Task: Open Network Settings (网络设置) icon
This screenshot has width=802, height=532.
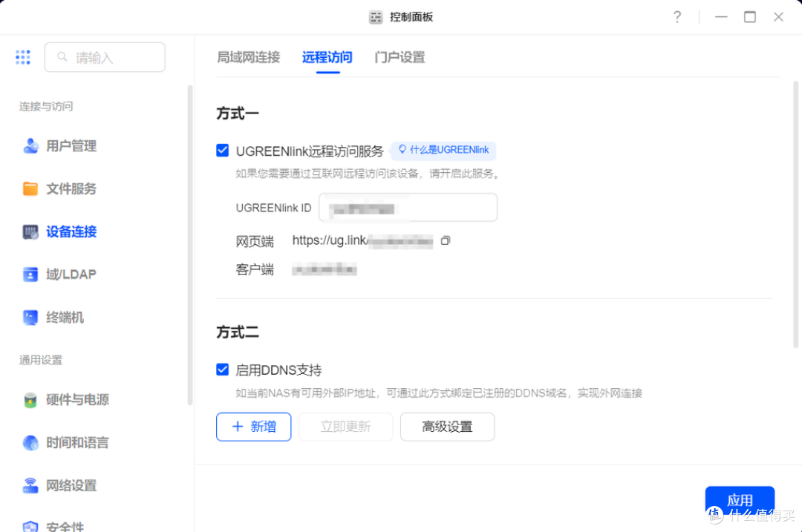Action: click(30, 485)
